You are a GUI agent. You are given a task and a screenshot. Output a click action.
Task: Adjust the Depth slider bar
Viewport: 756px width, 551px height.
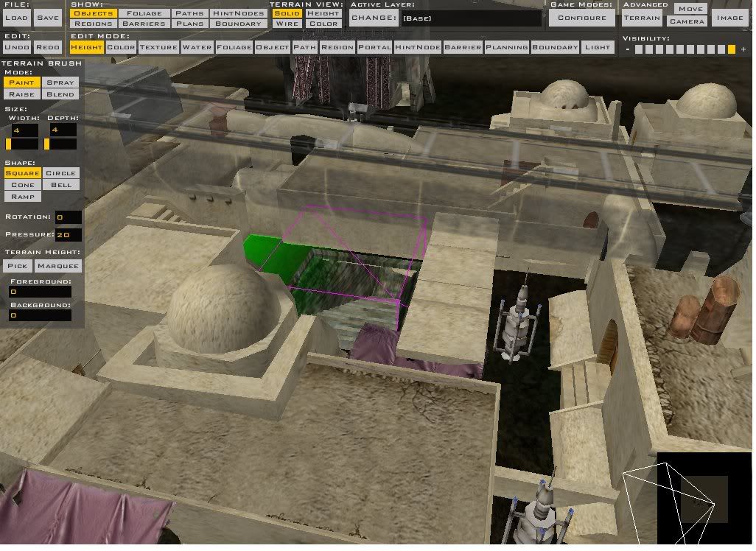point(60,144)
